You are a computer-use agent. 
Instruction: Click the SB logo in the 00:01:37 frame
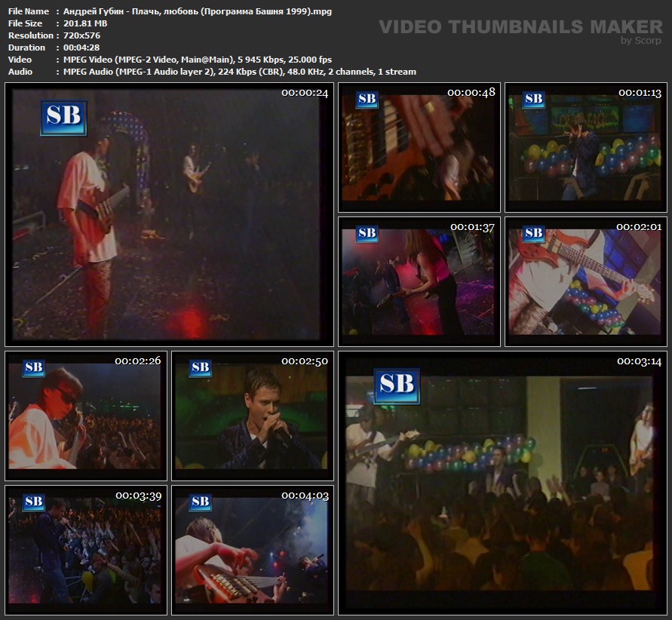[367, 234]
